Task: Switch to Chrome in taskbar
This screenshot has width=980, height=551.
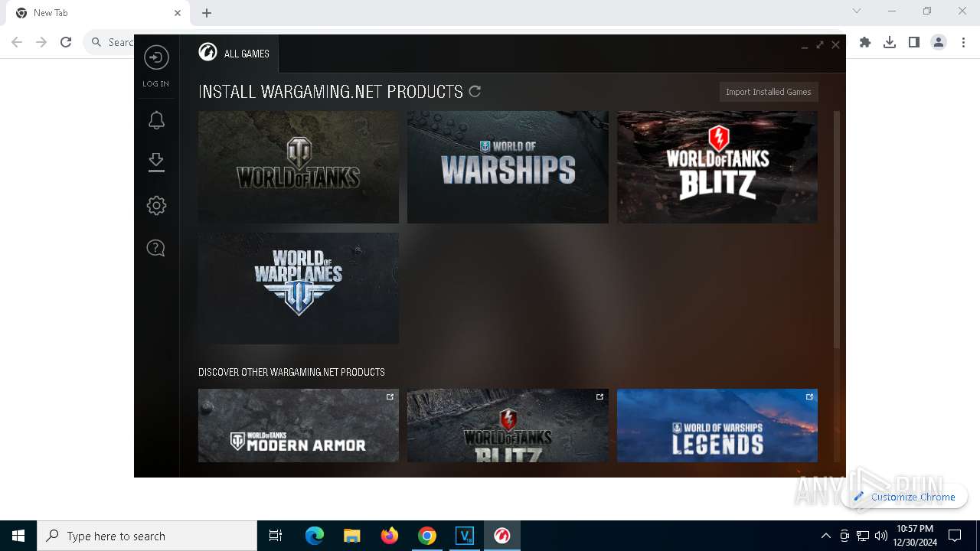Action: (x=427, y=536)
